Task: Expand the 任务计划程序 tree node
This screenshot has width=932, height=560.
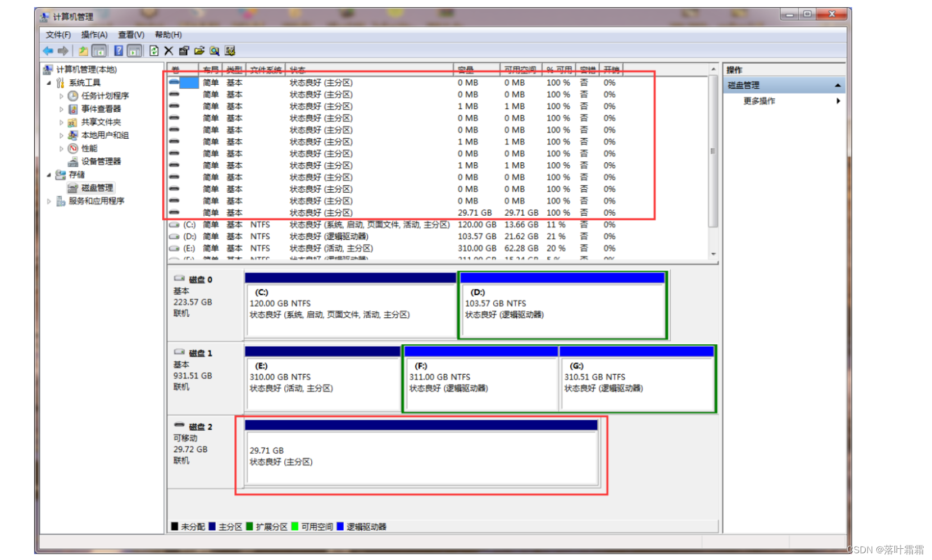Action: coord(61,96)
